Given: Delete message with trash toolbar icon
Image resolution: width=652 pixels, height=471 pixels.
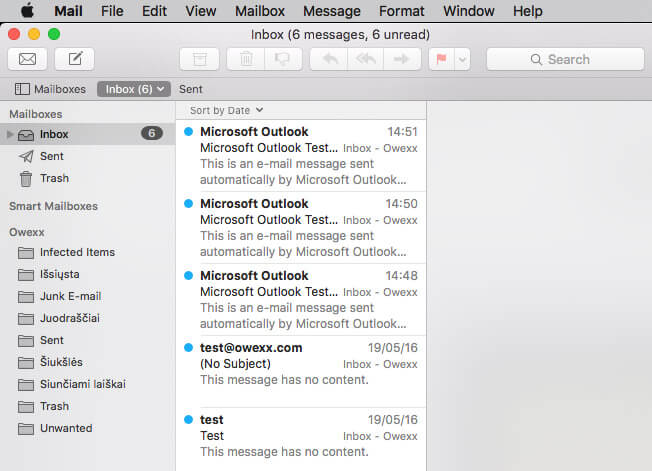Looking at the screenshot, I should coord(246,59).
